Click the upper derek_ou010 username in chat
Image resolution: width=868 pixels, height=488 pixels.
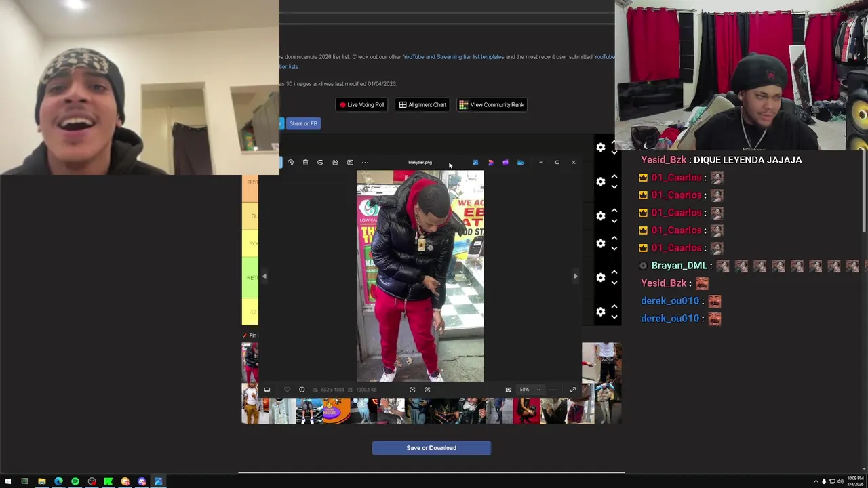click(670, 301)
